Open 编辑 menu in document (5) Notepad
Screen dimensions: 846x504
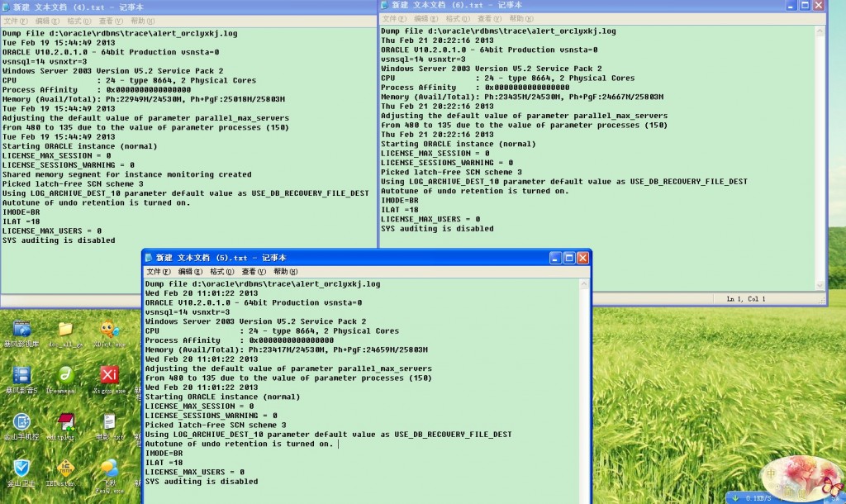pos(190,272)
